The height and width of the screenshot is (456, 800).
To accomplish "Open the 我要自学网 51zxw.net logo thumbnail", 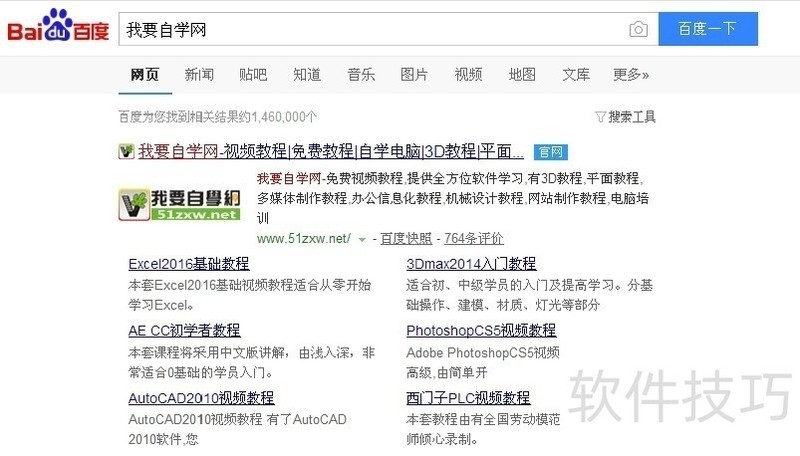I will (x=180, y=204).
